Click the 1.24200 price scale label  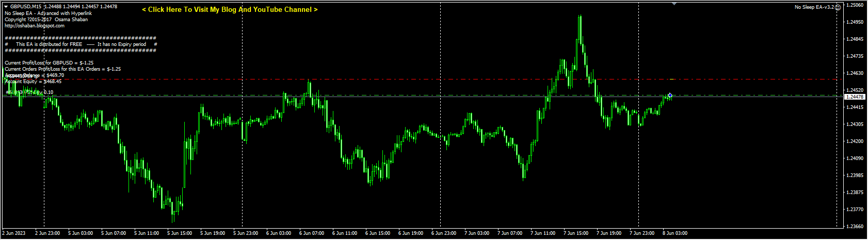[x=855, y=141]
